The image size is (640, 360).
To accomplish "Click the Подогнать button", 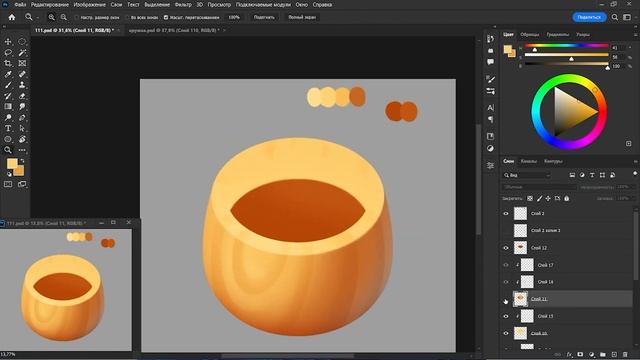I will (264, 18).
